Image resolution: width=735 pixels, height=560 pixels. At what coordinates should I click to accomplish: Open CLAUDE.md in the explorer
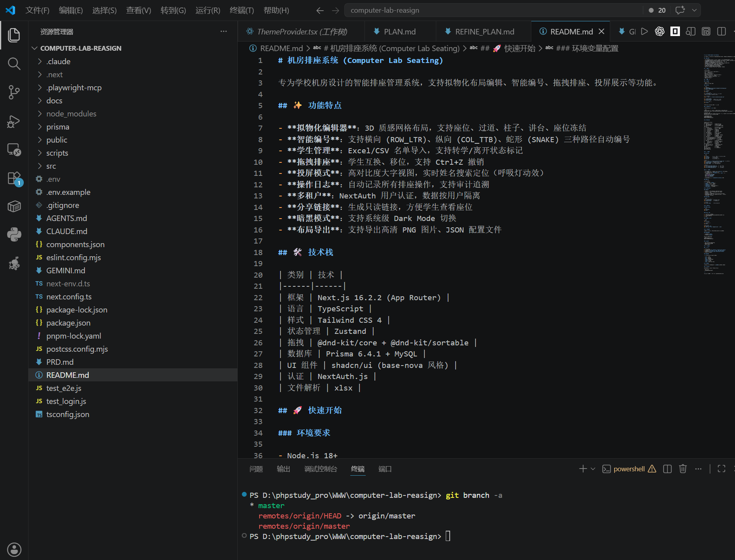pos(67,231)
